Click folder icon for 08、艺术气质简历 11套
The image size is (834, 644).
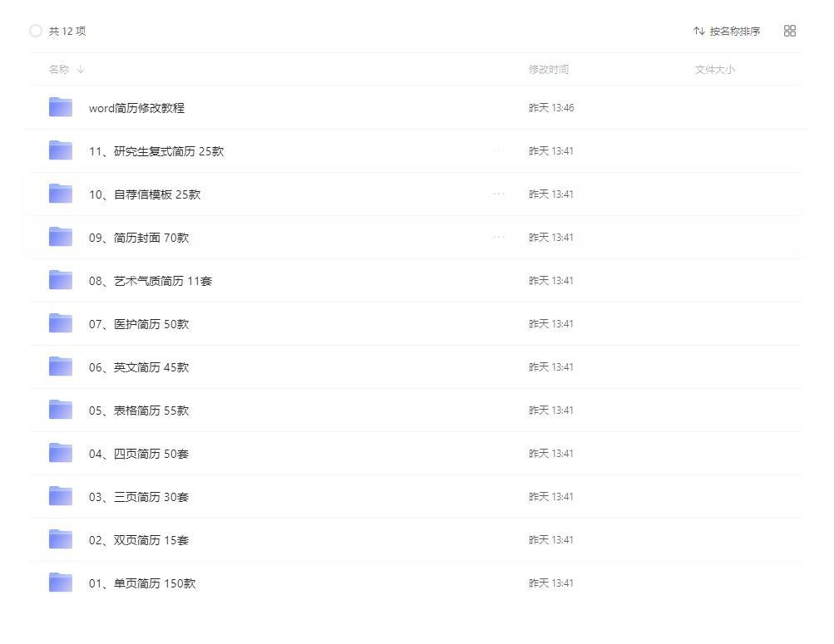[x=61, y=280]
